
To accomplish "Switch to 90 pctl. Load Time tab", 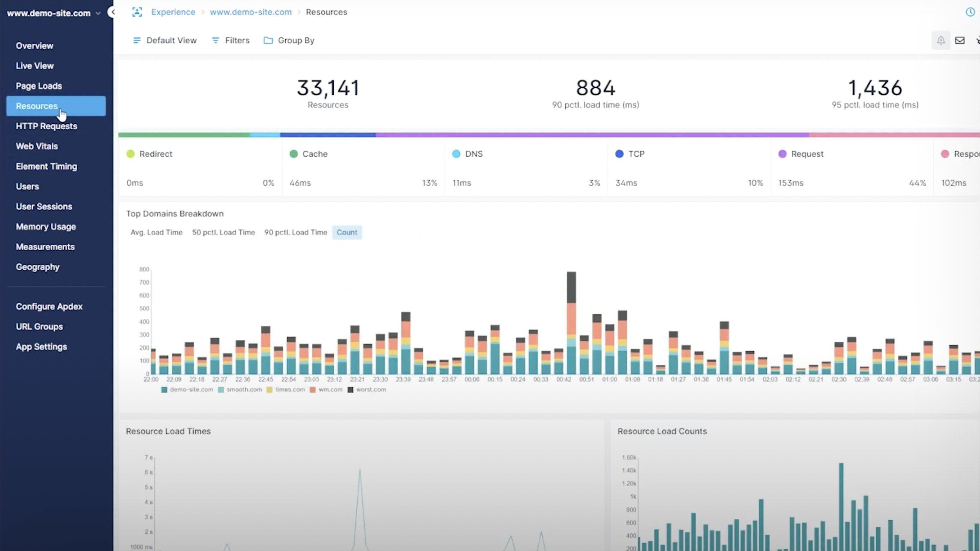I will [x=296, y=232].
